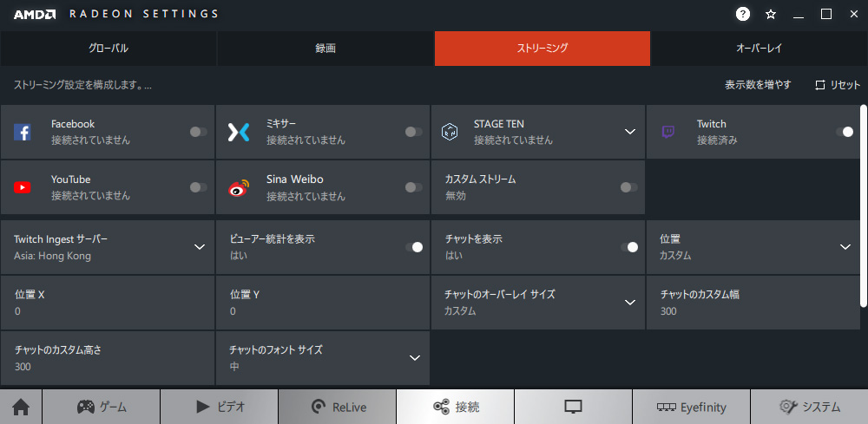Open the help question mark icon
The width and height of the screenshot is (868, 424).
(743, 15)
